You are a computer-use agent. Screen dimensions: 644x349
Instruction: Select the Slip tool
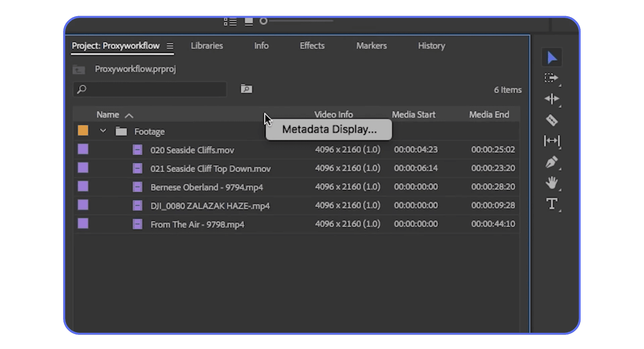(x=552, y=141)
